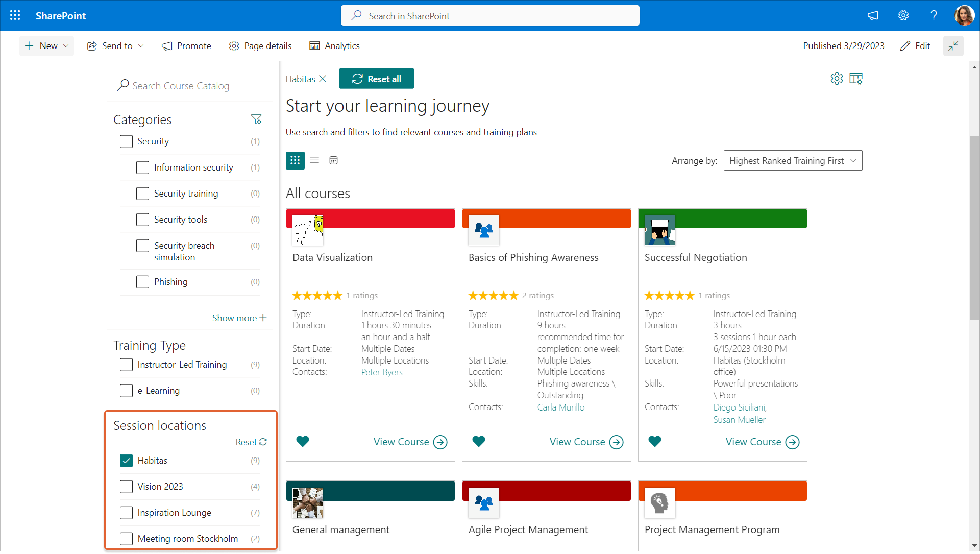Open the SharePoint app launcher grid
This screenshot has height=554, width=980.
coord(15,15)
